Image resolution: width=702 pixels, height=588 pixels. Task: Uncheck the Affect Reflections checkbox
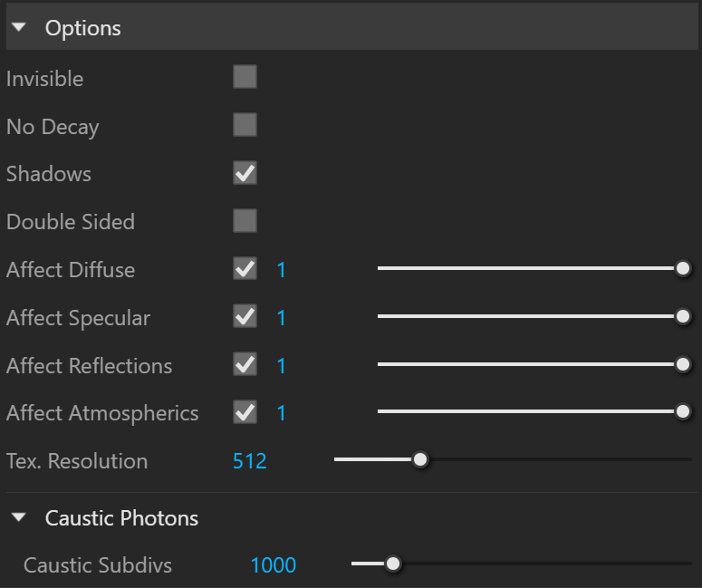[x=245, y=364]
